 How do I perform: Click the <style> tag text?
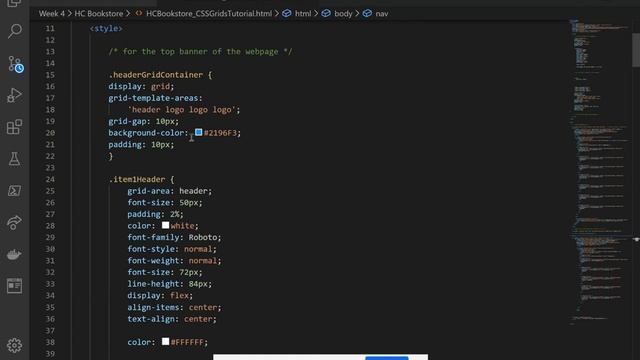(106, 28)
